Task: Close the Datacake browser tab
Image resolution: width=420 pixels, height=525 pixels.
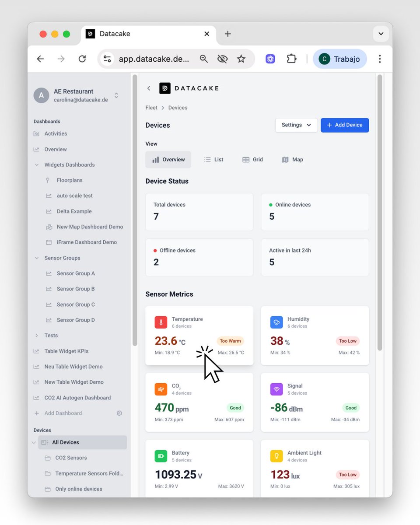Action: (207, 34)
